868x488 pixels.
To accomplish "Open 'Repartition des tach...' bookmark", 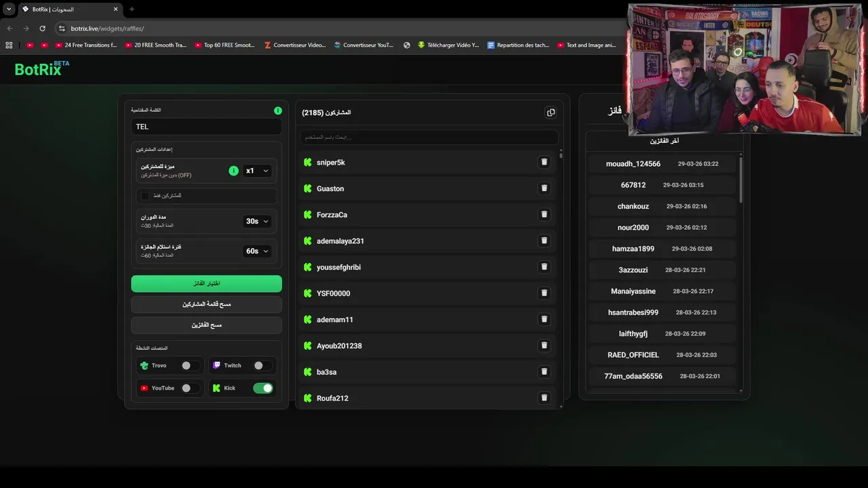I will pyautogui.click(x=518, y=45).
